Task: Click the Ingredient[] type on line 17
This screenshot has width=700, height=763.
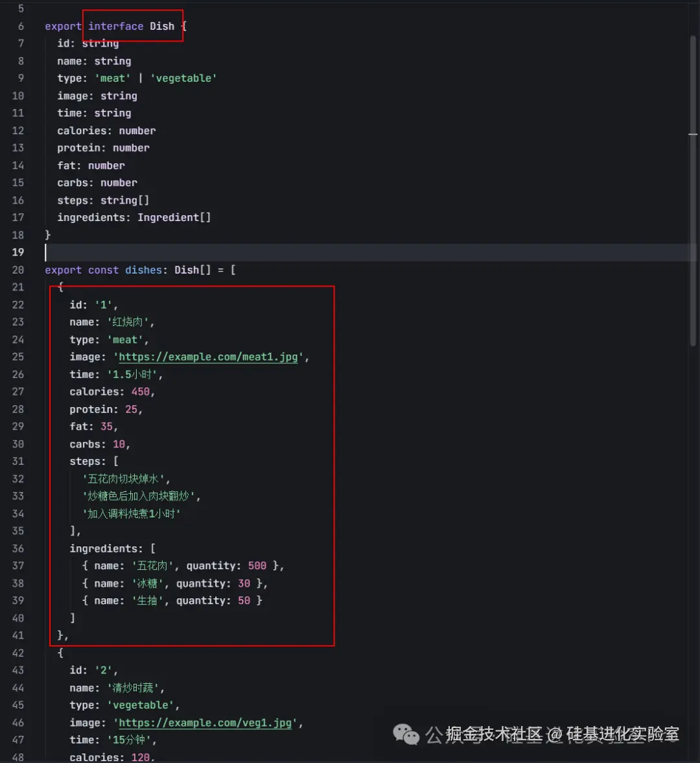Action: click(x=174, y=218)
